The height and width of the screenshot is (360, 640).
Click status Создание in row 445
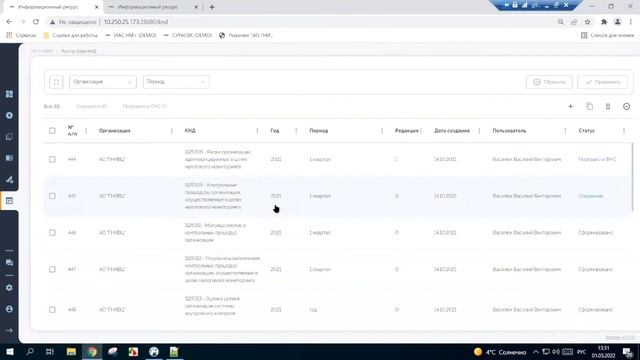pyautogui.click(x=591, y=196)
